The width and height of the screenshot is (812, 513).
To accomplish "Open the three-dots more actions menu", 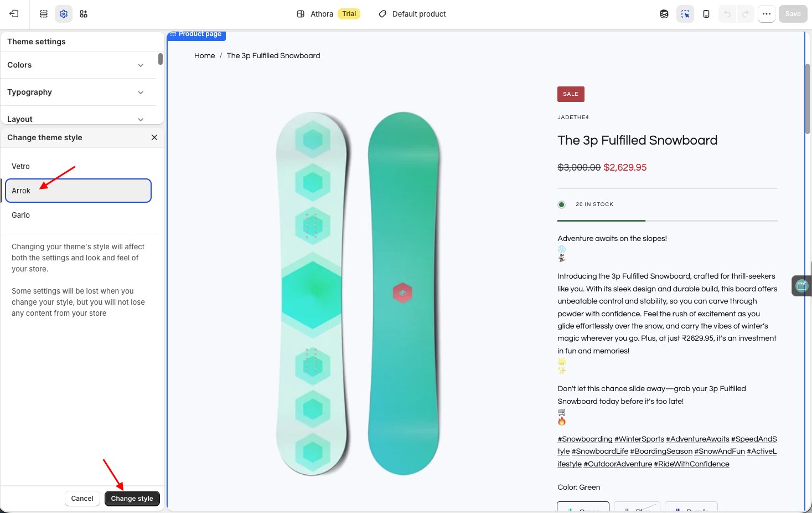I will [767, 14].
